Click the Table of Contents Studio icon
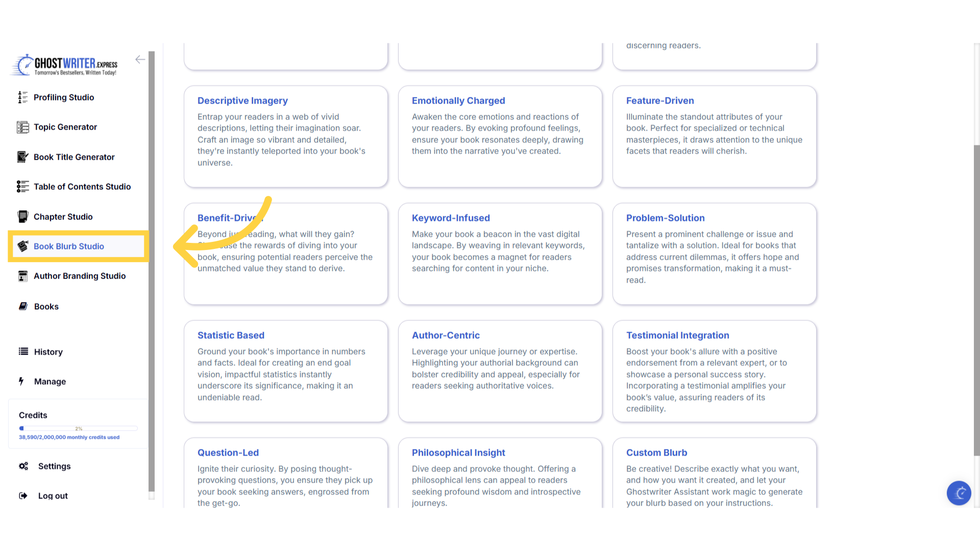The height and width of the screenshot is (551, 980). 22,187
